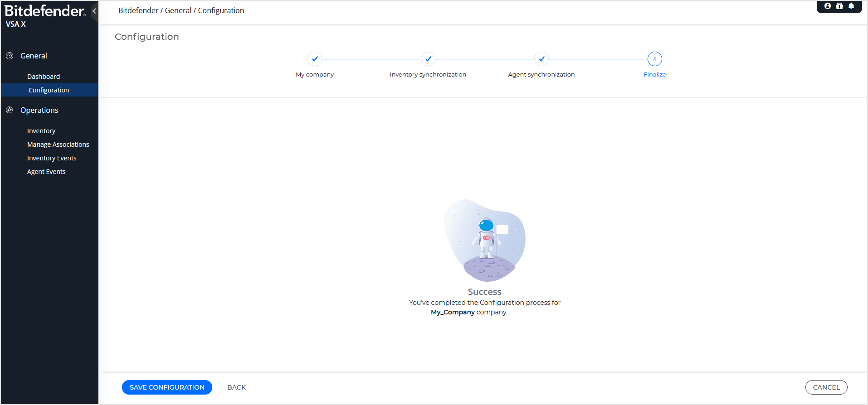Screen dimensions: 868x405
Task: Open the notifications bell
Action: [x=851, y=6]
